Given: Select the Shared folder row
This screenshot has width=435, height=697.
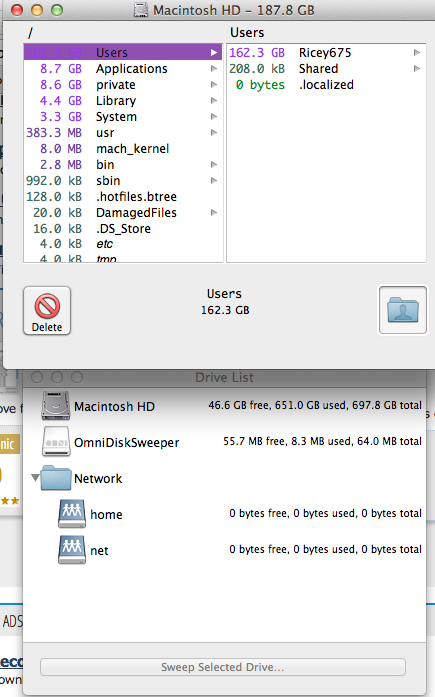Looking at the screenshot, I should (326, 68).
